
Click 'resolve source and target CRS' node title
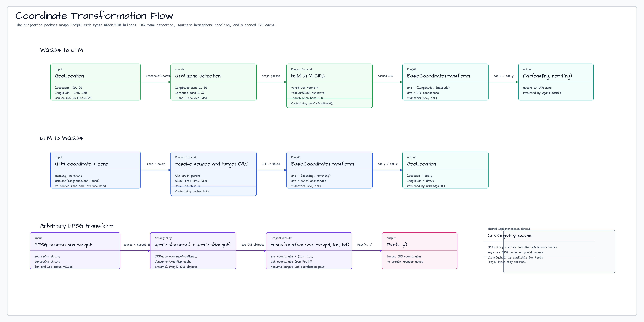click(212, 164)
